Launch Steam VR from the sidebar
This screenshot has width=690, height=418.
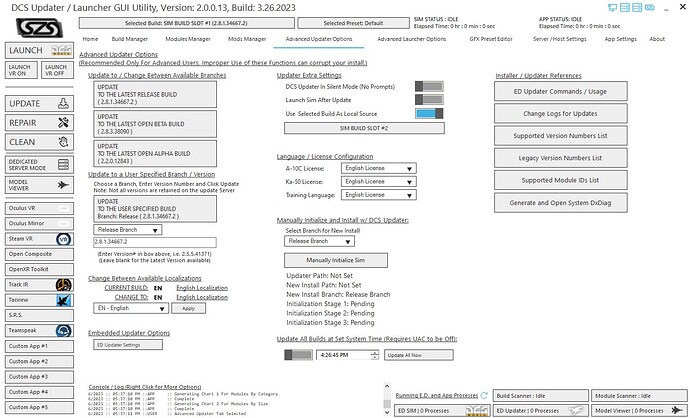tap(39, 239)
